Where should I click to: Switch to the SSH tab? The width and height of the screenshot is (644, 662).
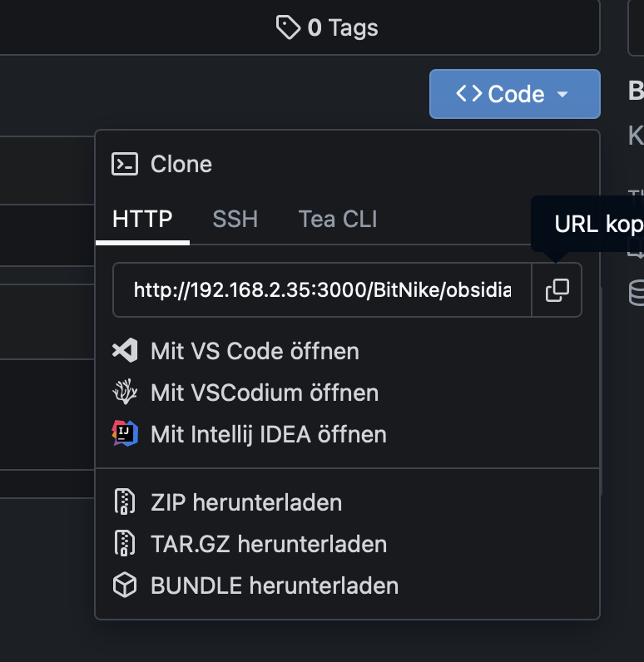tap(235, 219)
